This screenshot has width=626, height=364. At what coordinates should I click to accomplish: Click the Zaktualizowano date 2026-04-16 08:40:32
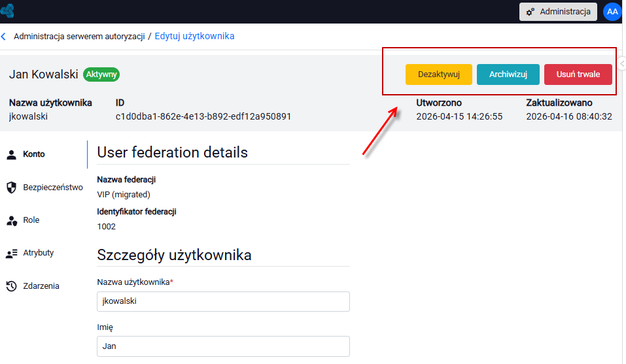pyautogui.click(x=569, y=116)
